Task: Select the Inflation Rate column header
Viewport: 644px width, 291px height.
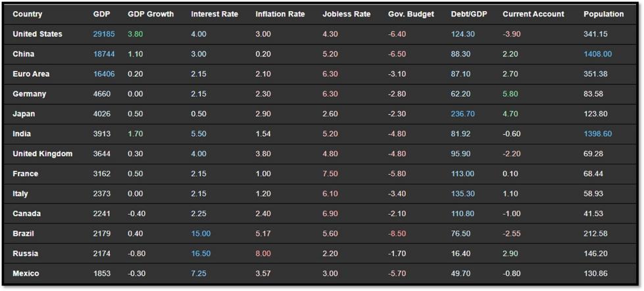Action: point(280,14)
